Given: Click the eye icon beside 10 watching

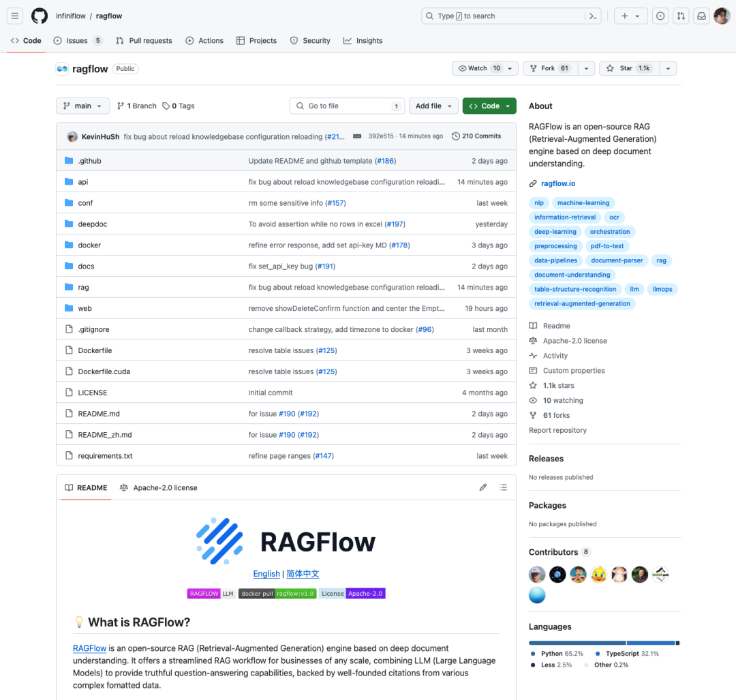Looking at the screenshot, I should [x=533, y=401].
